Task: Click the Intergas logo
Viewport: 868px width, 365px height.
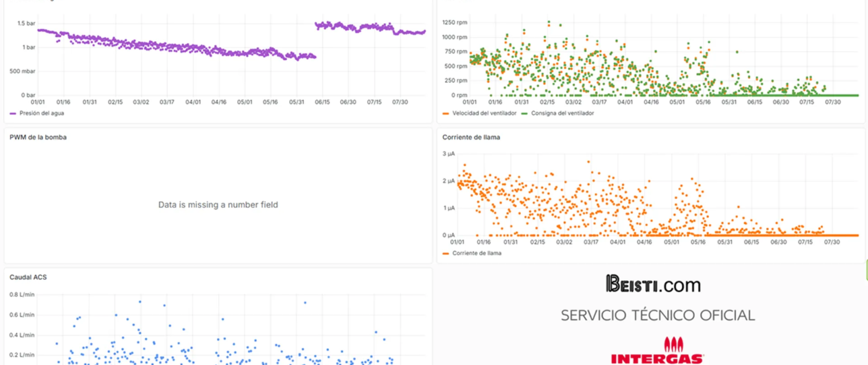Action: [657, 352]
